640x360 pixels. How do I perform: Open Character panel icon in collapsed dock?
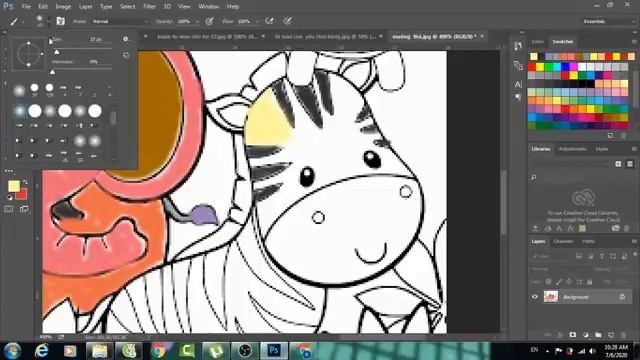[518, 84]
